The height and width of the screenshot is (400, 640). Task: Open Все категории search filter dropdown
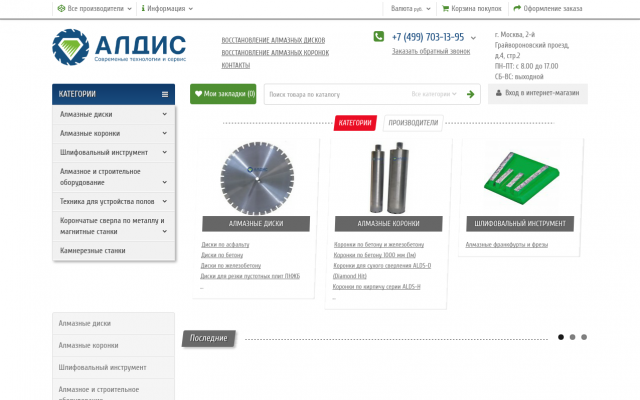pos(434,94)
